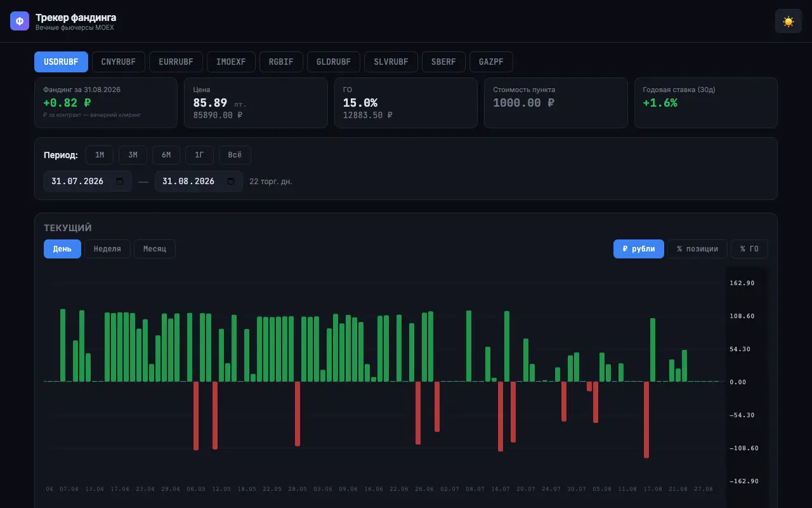Viewport: 812px width, 508px height.
Task: Switch to CNYRUBF instrument
Action: click(119, 62)
